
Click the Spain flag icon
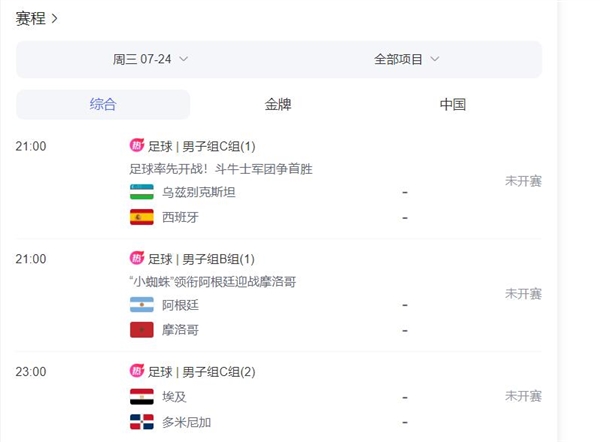coord(141,217)
